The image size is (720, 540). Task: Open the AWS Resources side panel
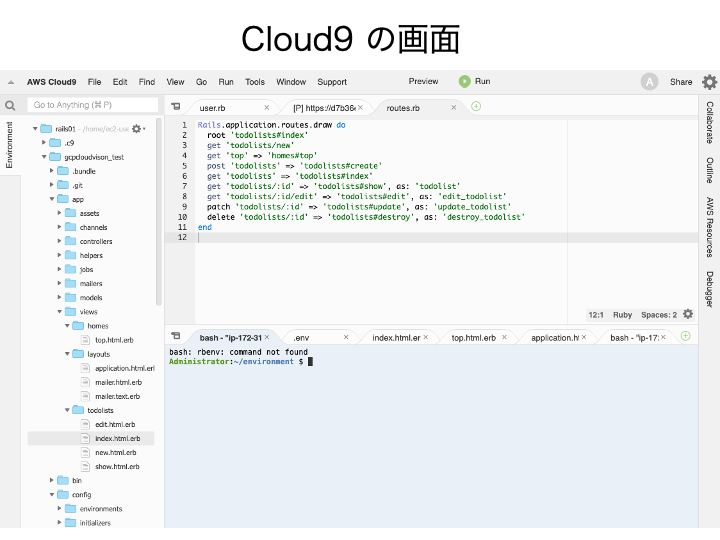click(709, 227)
